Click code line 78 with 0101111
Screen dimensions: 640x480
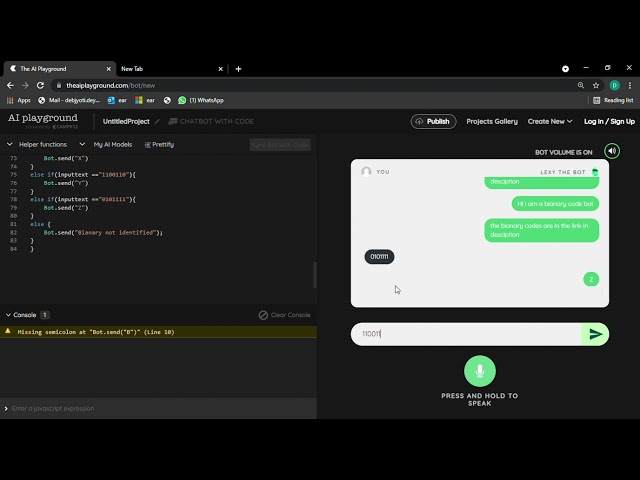[83, 200]
